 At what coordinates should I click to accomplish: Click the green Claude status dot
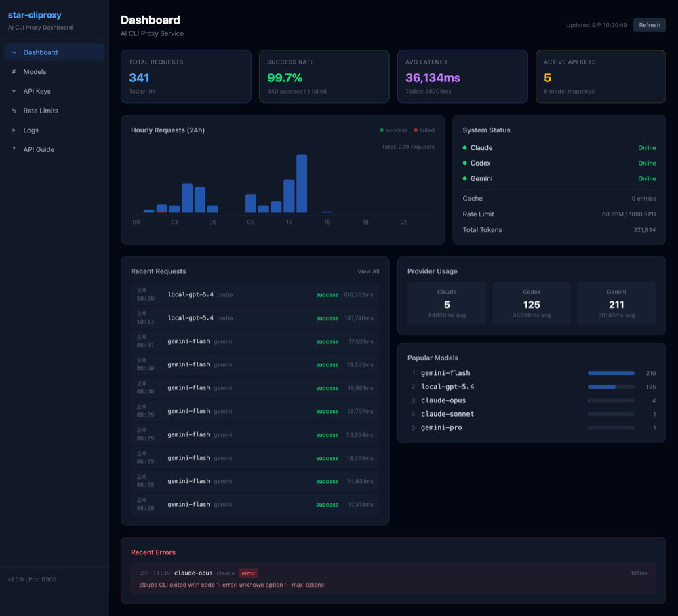point(465,147)
